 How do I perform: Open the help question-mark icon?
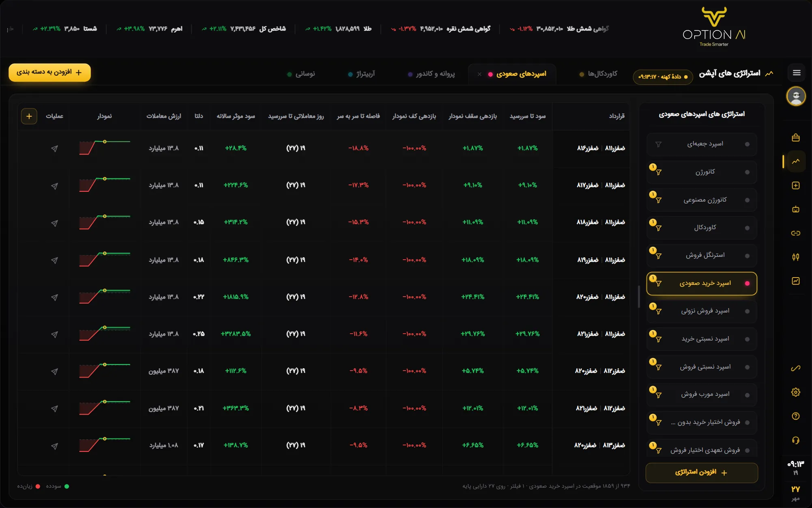click(796, 416)
